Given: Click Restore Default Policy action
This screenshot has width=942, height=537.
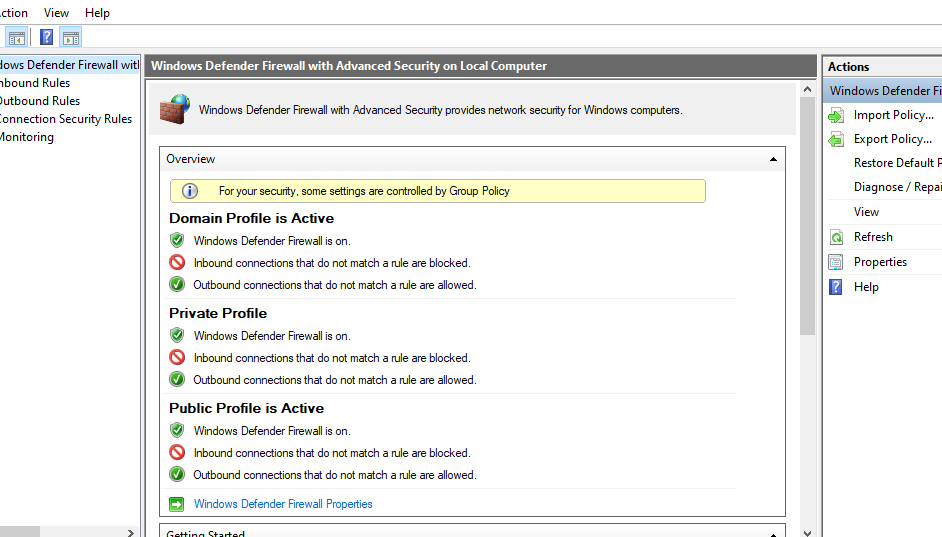Looking at the screenshot, I should pos(896,163).
